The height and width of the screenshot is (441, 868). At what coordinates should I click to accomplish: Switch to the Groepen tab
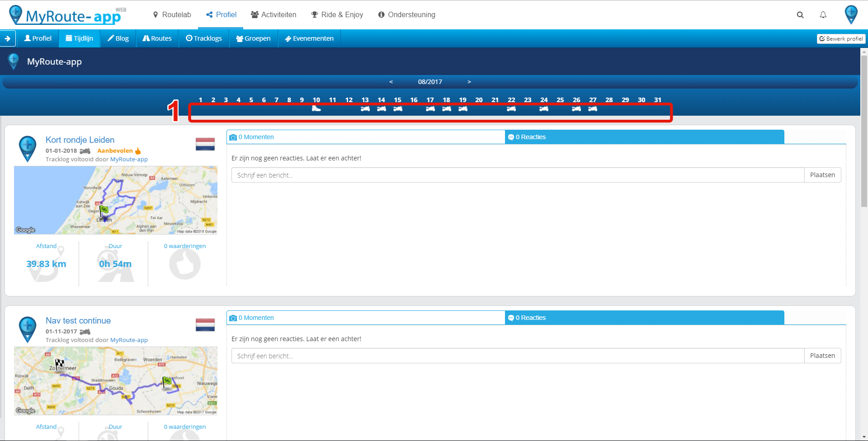pos(253,38)
